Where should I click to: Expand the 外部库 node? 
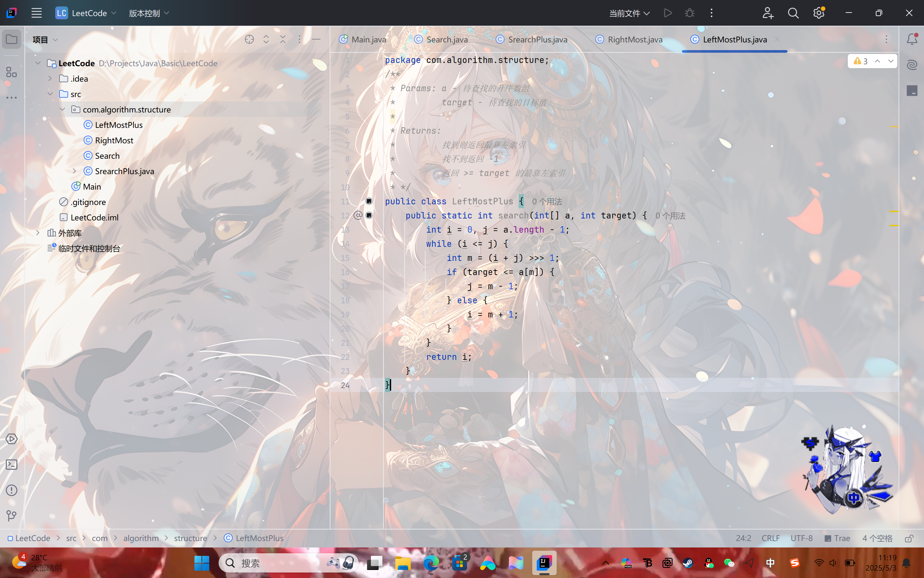(38, 232)
